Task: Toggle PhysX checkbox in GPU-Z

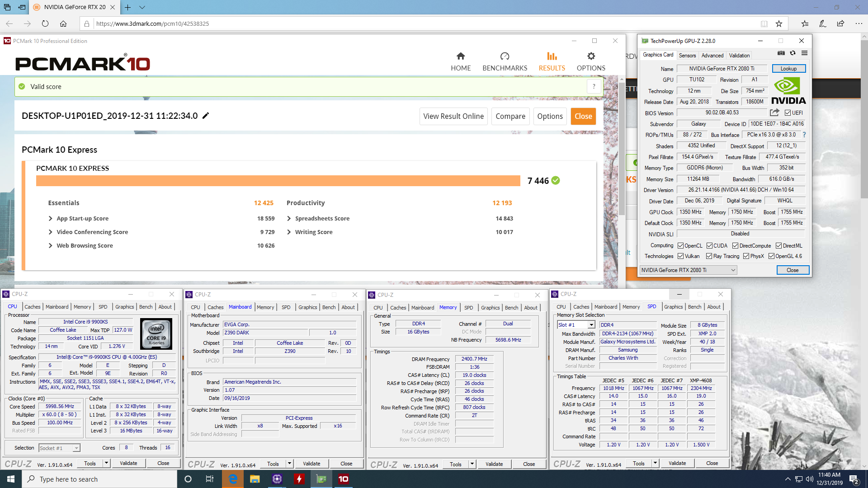Action: (746, 256)
